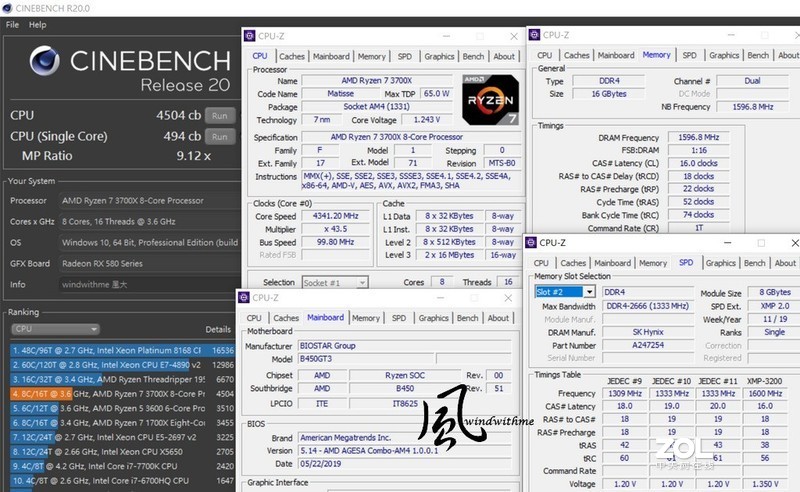Viewport: 800px width, 492px height.
Task: Open the File menu in Cinebench
Action: point(12,24)
